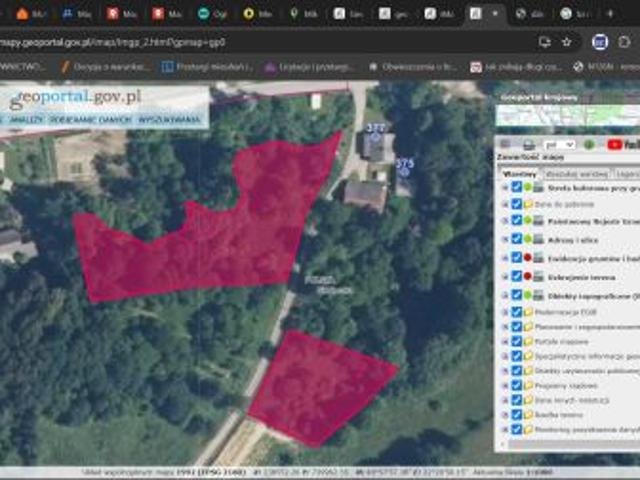
Task: Toggle the Uzbrojenie terenu layer checkbox
Action: click(516, 276)
